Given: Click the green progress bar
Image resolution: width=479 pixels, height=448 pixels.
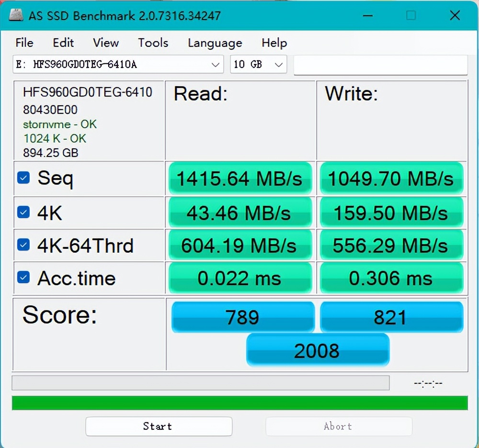Looking at the screenshot, I should pos(239,403).
